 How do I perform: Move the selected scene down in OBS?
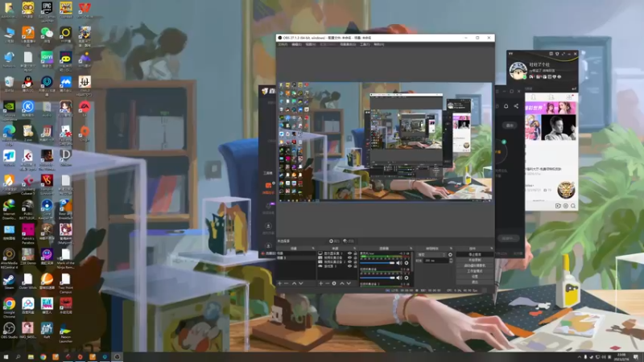301,283
